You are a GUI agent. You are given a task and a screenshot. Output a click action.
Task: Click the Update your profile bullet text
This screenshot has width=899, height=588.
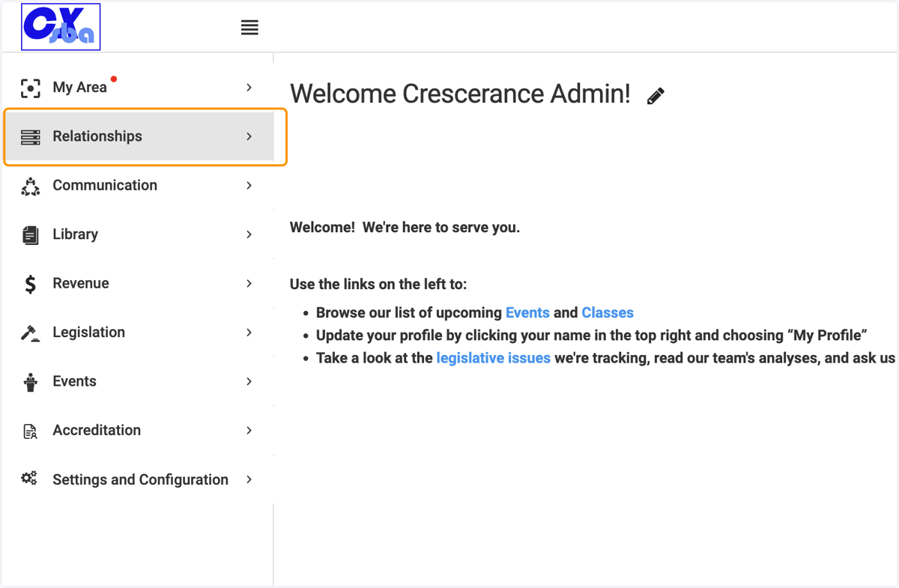(x=592, y=336)
